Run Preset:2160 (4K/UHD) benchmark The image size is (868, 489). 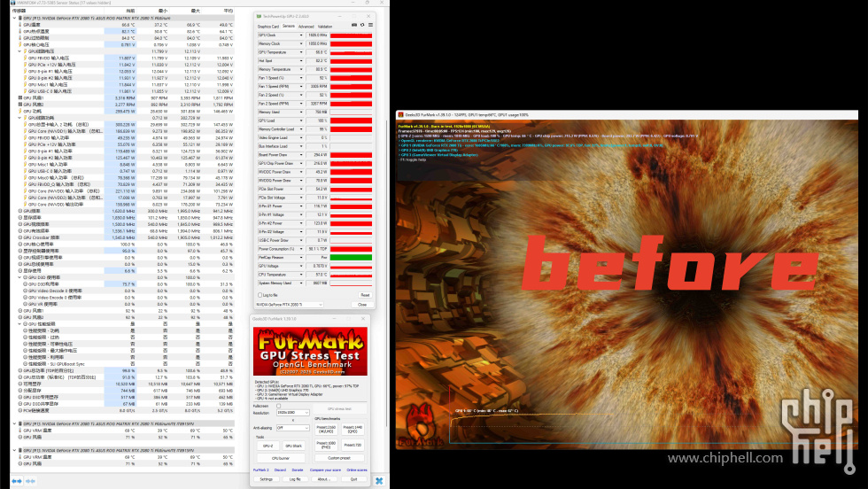click(x=326, y=429)
